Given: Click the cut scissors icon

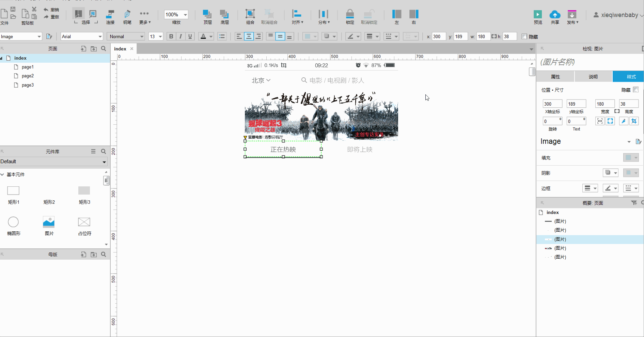Looking at the screenshot, I should (x=34, y=9).
